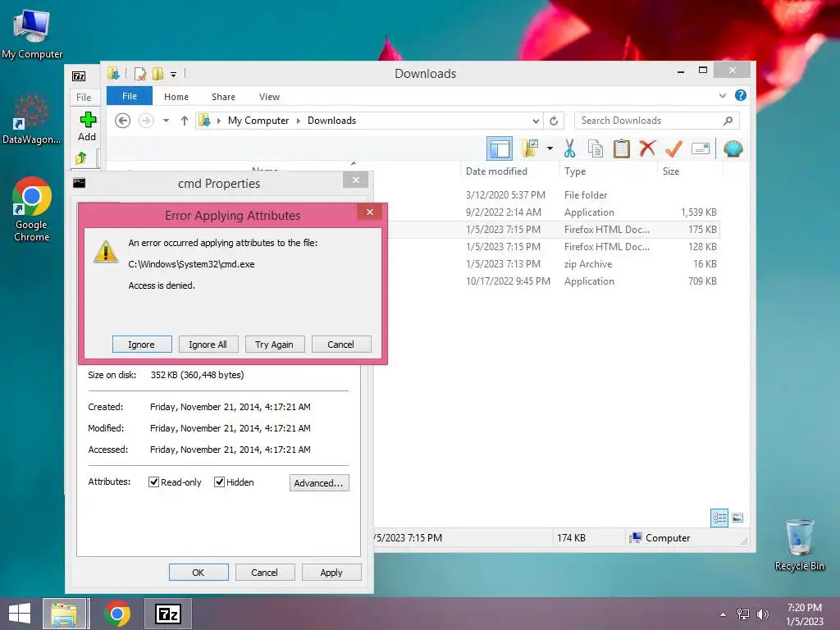Click the Rename label icon
The image size is (840, 630).
tap(701, 148)
